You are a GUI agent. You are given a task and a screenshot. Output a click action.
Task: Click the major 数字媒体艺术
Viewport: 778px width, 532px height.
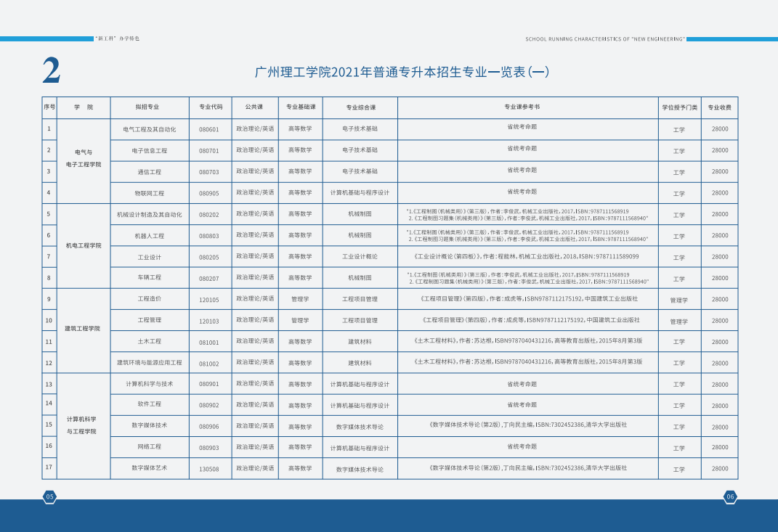pyautogui.click(x=150, y=468)
